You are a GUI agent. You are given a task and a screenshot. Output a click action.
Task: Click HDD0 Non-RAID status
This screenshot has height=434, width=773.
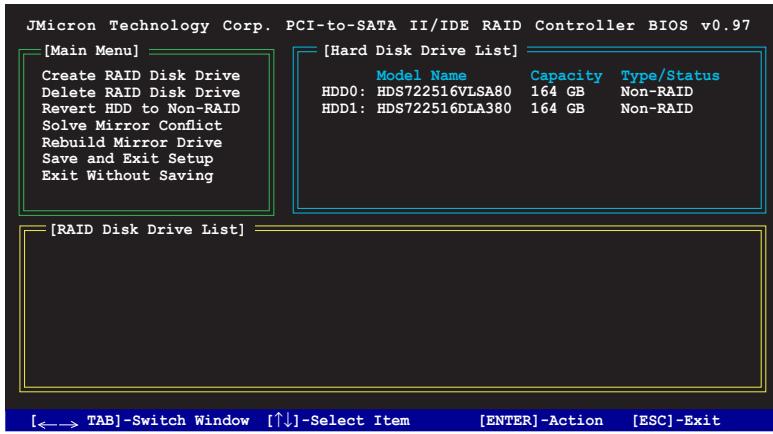(657, 92)
